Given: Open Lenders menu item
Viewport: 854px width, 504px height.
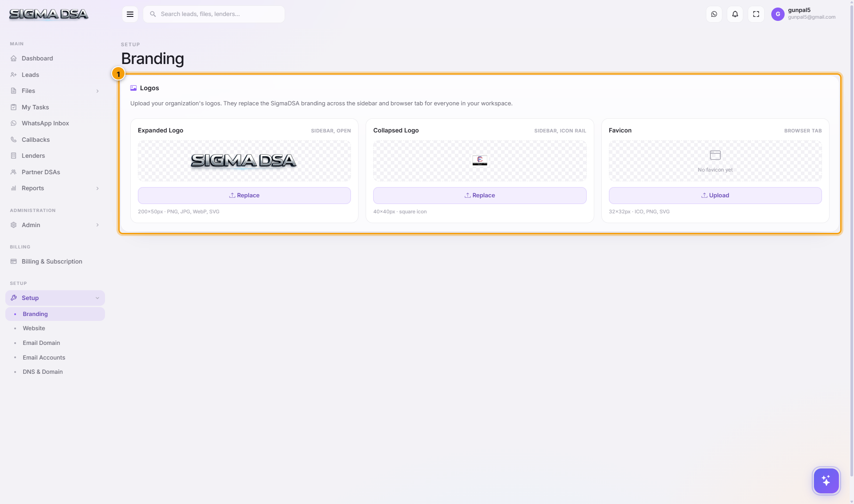Looking at the screenshot, I should pos(55,156).
